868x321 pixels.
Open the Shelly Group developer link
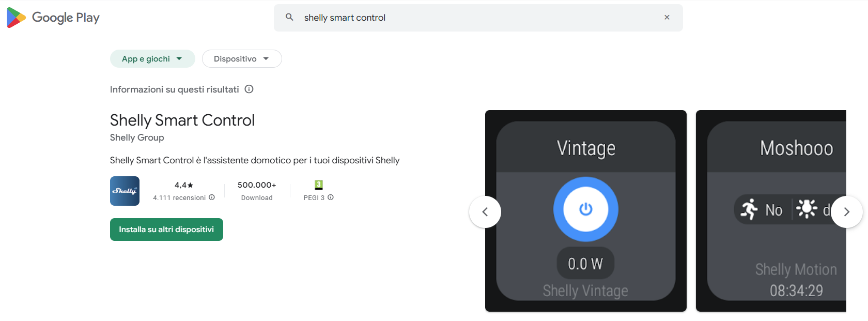pos(137,137)
